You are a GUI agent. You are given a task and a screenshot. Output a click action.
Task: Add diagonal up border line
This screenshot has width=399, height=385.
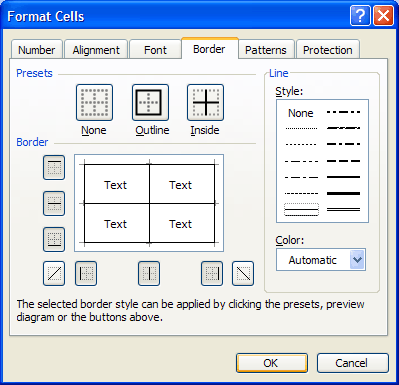tap(54, 274)
